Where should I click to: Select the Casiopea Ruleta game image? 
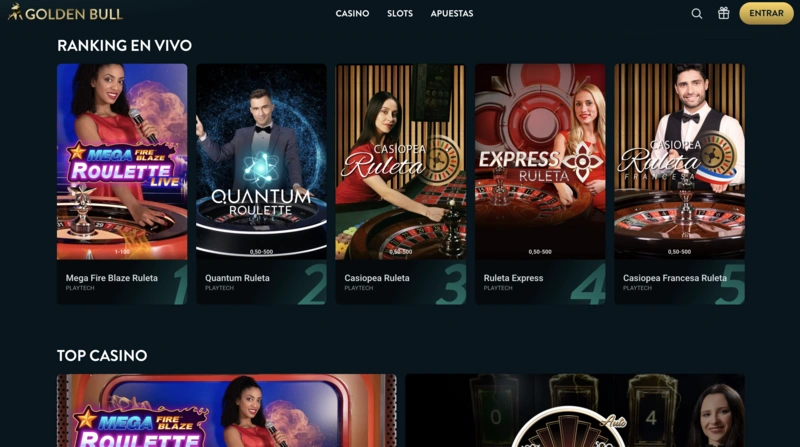[x=401, y=162]
